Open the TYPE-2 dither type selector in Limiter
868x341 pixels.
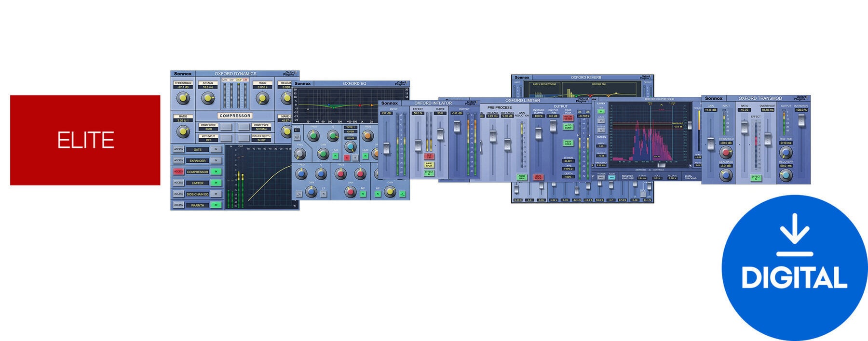pyautogui.click(x=568, y=169)
